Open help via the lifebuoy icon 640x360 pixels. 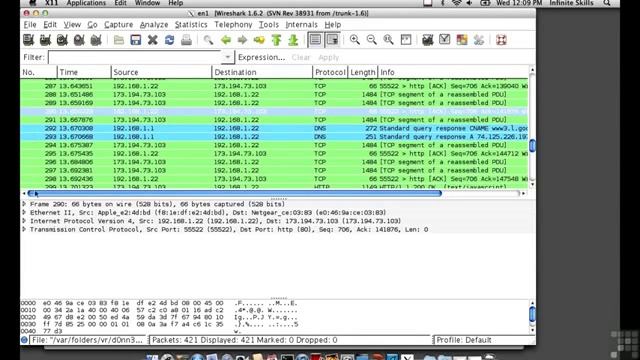[x=501, y=40]
